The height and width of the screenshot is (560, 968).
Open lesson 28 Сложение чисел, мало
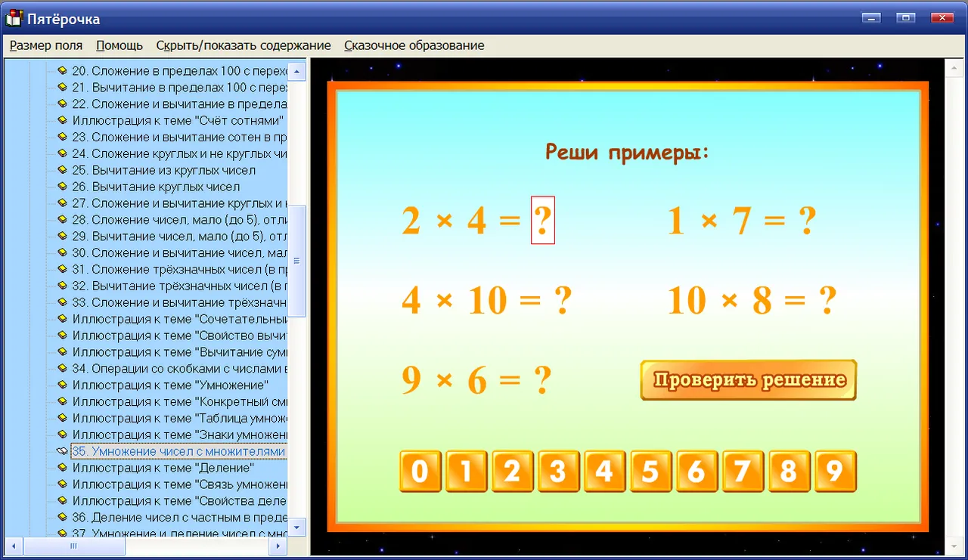coord(180,220)
